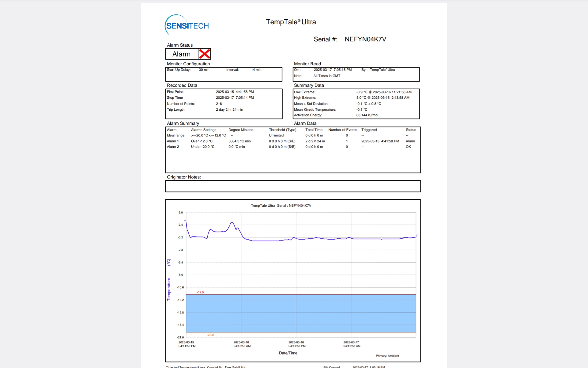Viewport: 588px width, 368px height.
Task: Click the TempTale Ultra report title
Action: tap(291, 22)
